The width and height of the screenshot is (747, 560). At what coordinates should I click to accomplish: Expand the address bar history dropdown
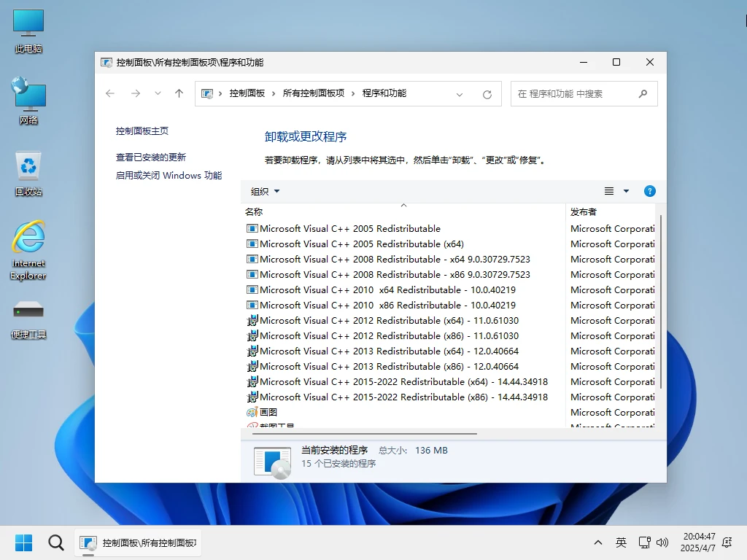point(460,94)
